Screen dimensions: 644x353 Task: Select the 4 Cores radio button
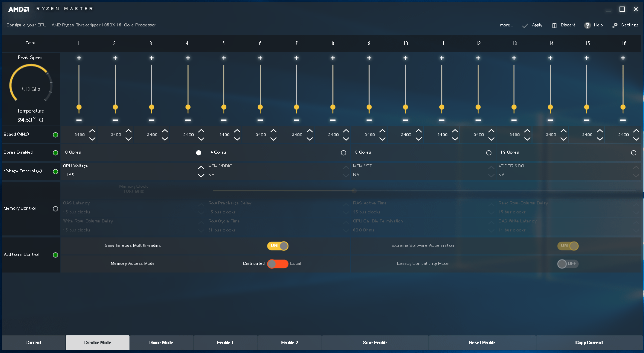click(x=343, y=153)
